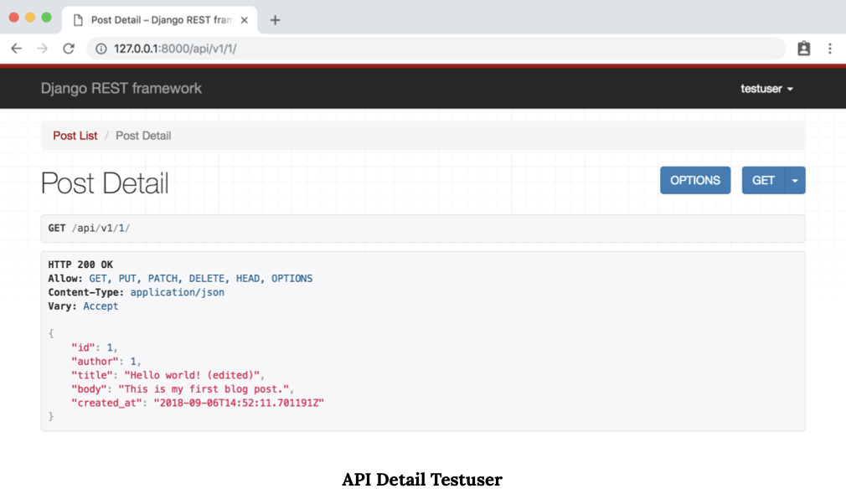Click the Post Detail breadcrumb text

(x=143, y=136)
